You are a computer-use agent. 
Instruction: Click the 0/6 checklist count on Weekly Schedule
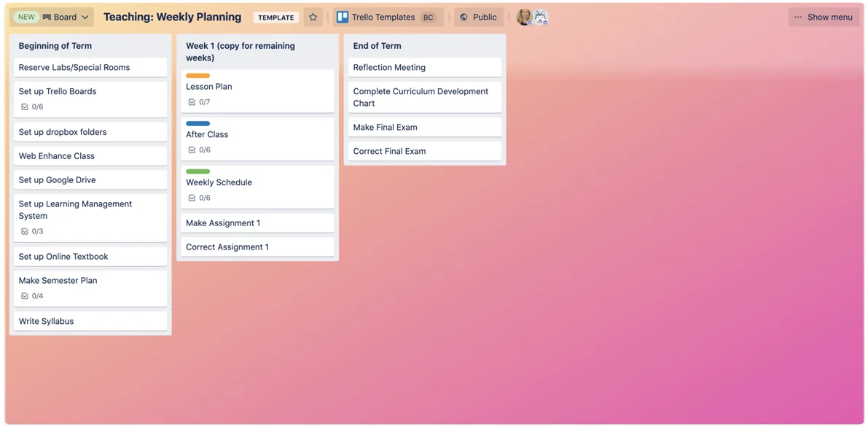pyautogui.click(x=205, y=198)
